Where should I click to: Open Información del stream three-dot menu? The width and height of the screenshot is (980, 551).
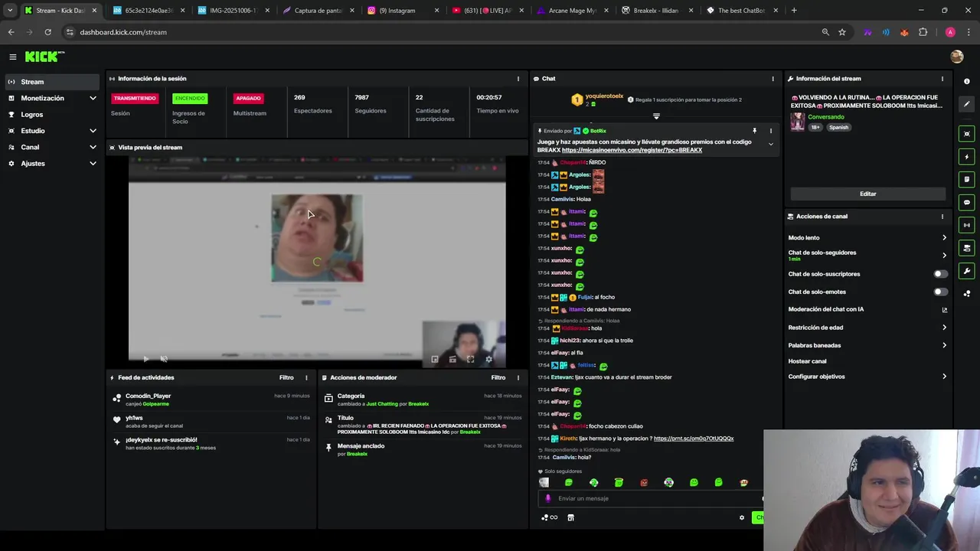pyautogui.click(x=942, y=79)
